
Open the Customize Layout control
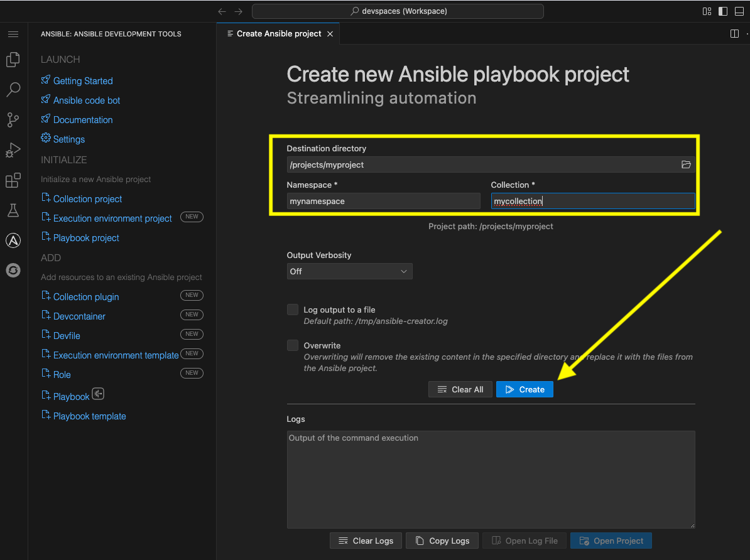(707, 11)
